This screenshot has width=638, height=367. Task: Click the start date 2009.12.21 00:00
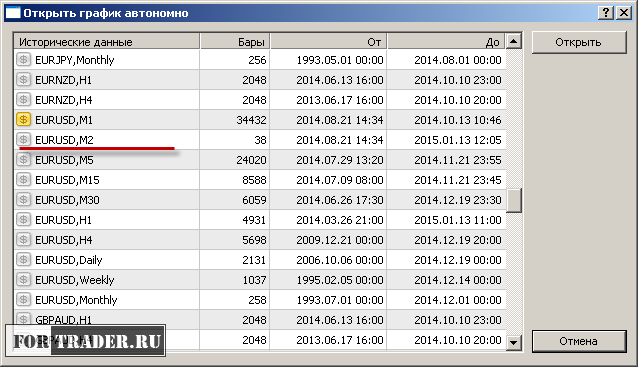tap(340, 240)
